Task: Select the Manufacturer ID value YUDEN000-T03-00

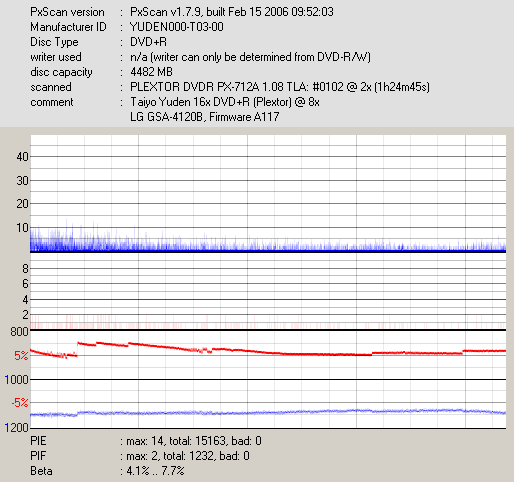Action: [177, 27]
